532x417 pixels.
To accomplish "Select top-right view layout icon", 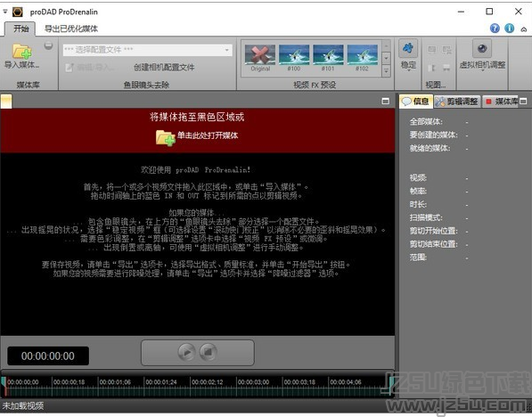I will pos(446,50).
